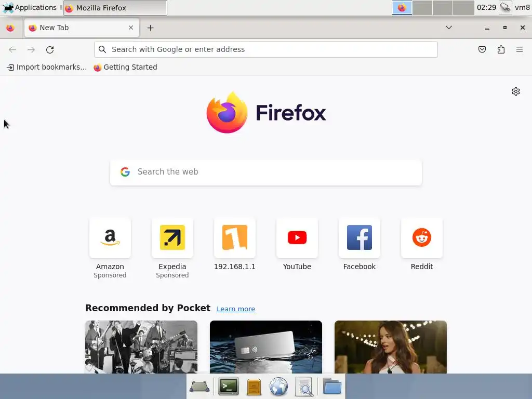Open the Extensions puzzle icon

[x=501, y=49]
